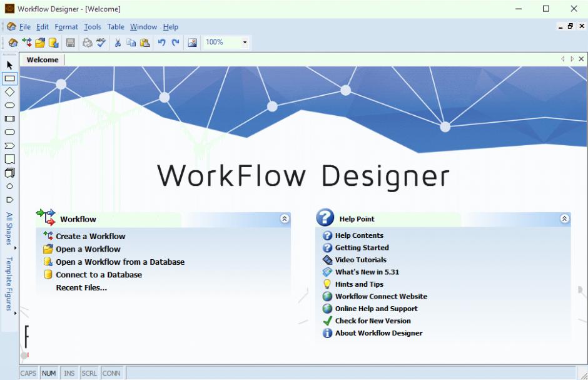This screenshot has width=588, height=380.
Task: Open Online Help and Support link
Action: click(376, 309)
